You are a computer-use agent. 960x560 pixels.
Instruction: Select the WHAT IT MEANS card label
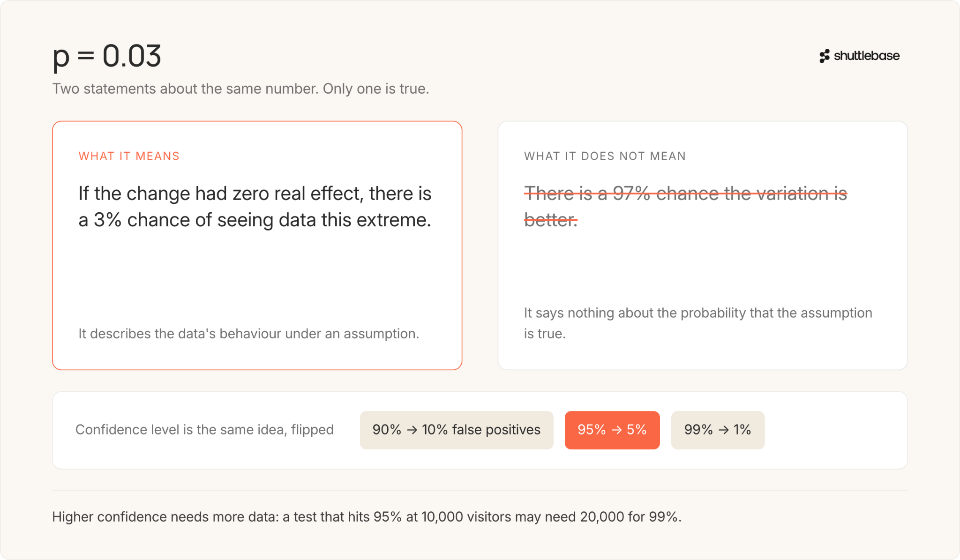pos(129,156)
